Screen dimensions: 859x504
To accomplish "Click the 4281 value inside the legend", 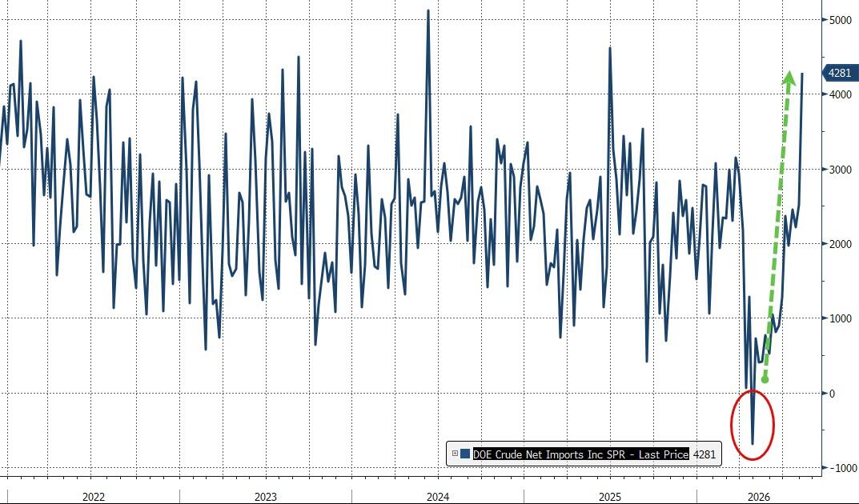I will [704, 454].
